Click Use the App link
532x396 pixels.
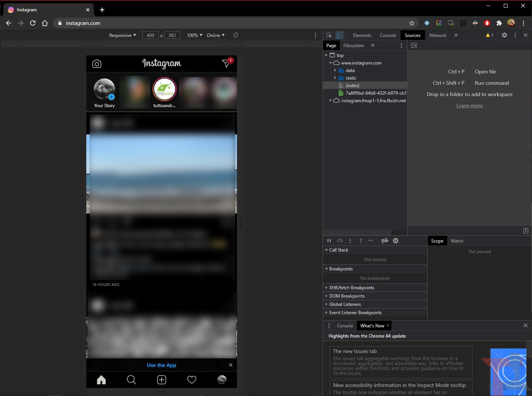162,365
